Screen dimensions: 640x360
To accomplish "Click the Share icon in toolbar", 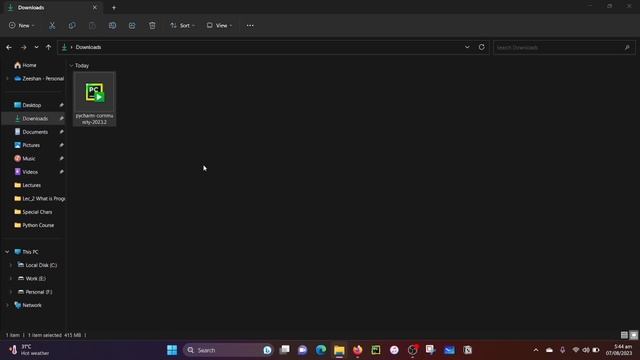I will (132, 25).
